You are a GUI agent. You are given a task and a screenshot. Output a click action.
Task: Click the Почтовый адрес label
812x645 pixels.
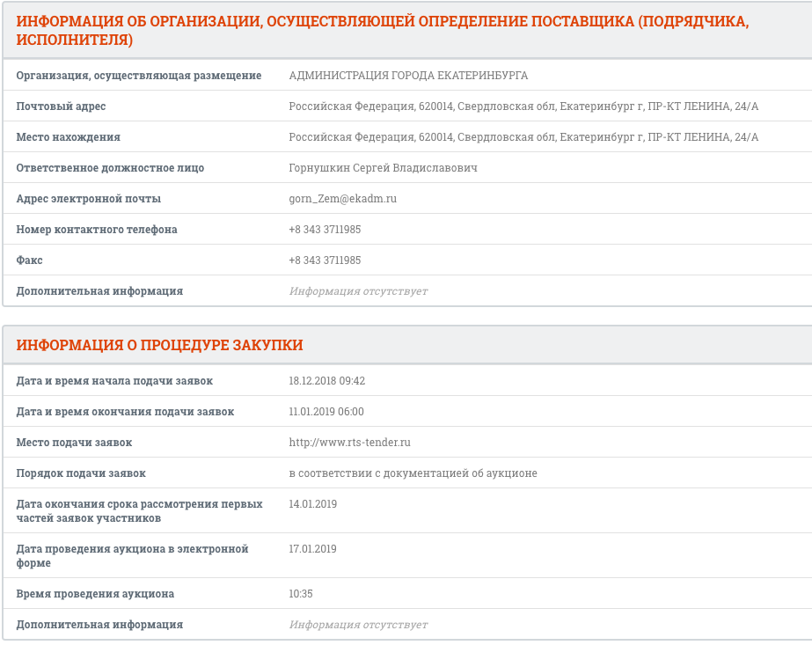(x=61, y=106)
